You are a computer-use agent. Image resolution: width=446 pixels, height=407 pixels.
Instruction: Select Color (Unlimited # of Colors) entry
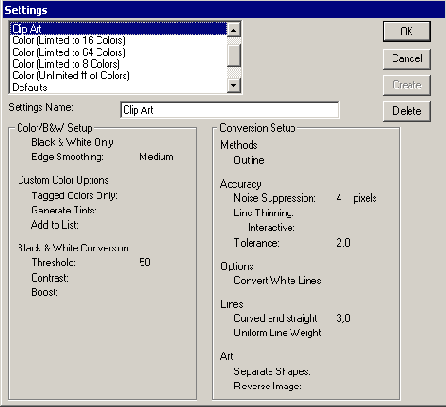coord(119,75)
